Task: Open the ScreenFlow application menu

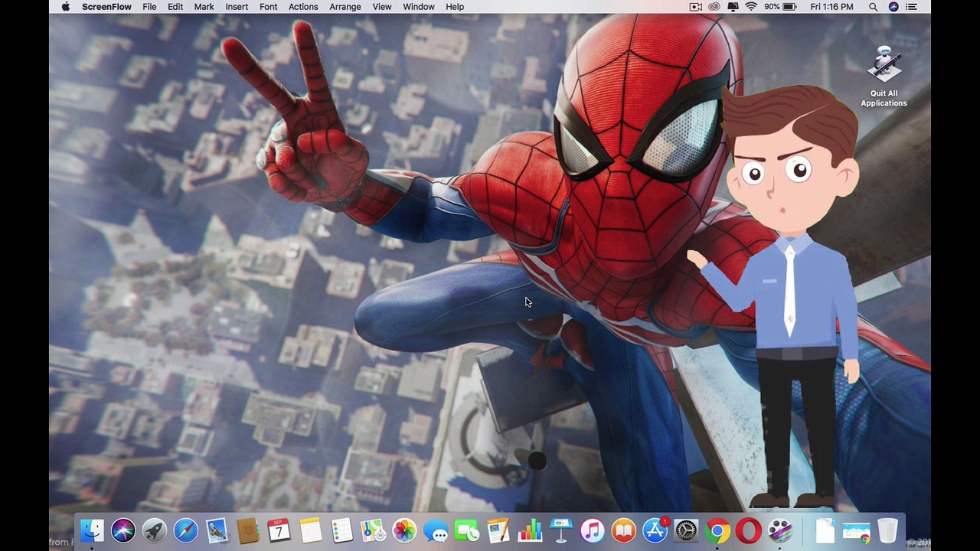Action: tap(106, 7)
